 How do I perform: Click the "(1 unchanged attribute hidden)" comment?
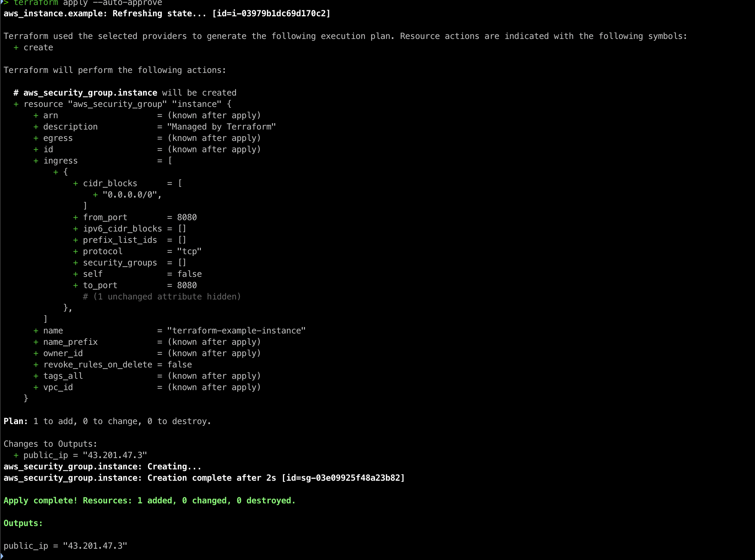pyautogui.click(x=166, y=297)
